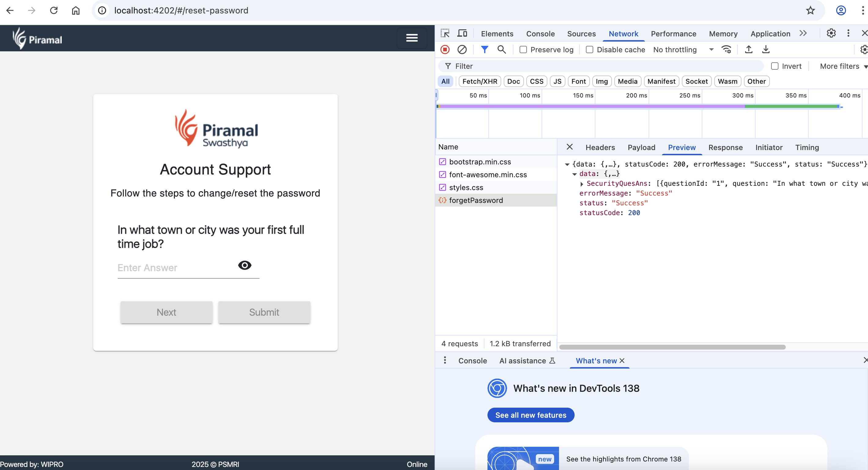Filter requests by Font type

(x=579, y=81)
